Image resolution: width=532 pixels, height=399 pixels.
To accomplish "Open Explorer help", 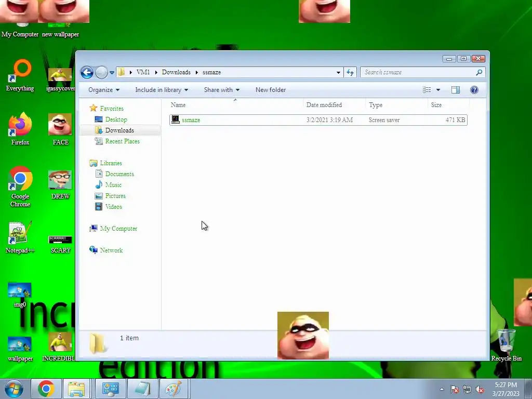I will (x=474, y=90).
